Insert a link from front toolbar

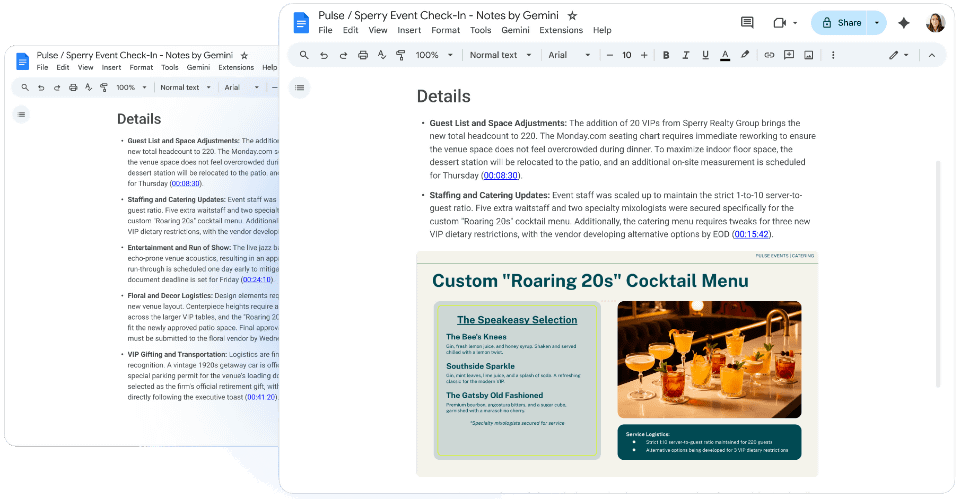pos(769,55)
